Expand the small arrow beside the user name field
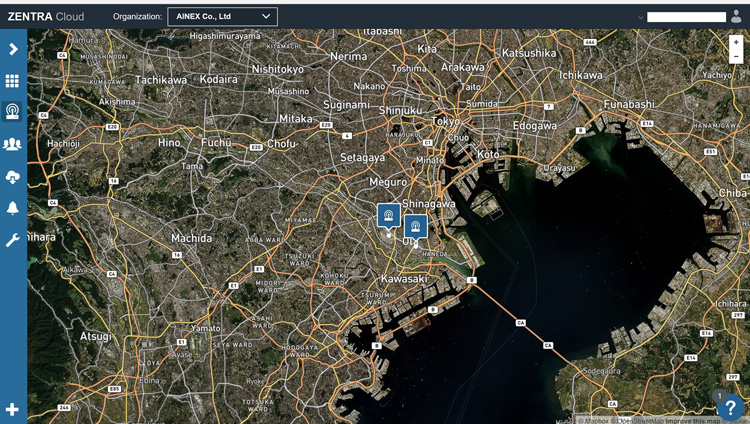This screenshot has height=424, width=750. tap(640, 18)
